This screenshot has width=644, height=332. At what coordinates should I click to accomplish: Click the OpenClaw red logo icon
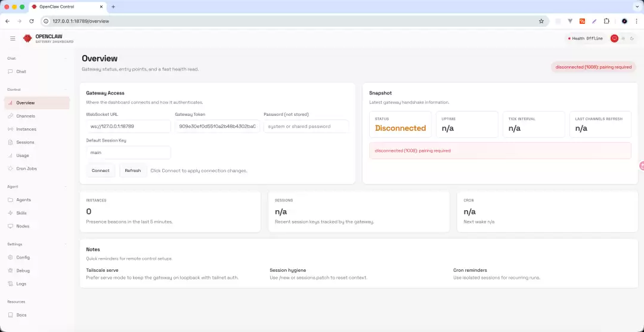tap(27, 38)
